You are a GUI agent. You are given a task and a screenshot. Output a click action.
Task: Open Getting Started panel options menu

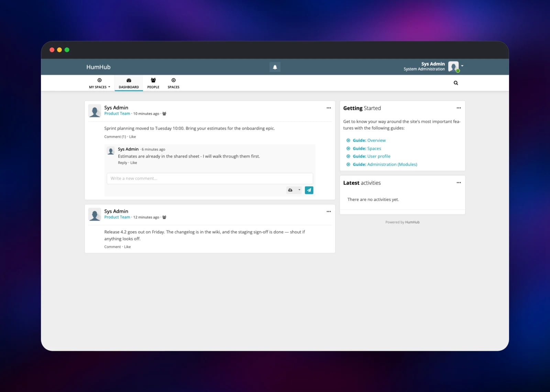pos(459,108)
